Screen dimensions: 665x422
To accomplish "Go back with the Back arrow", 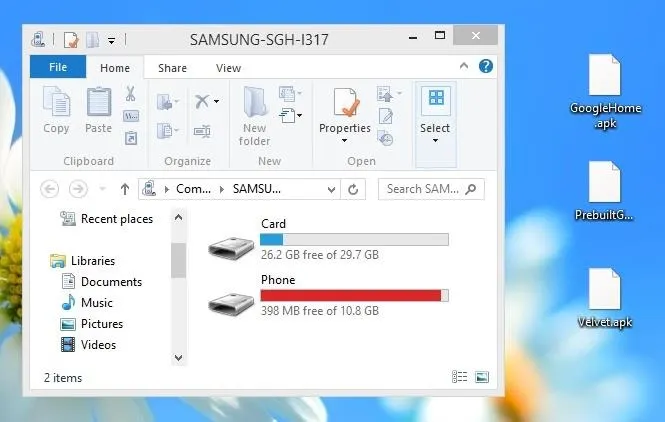I will [x=50, y=189].
